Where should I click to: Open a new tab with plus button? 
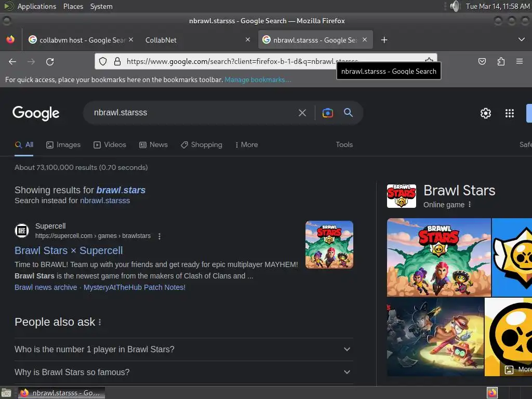pyautogui.click(x=384, y=40)
